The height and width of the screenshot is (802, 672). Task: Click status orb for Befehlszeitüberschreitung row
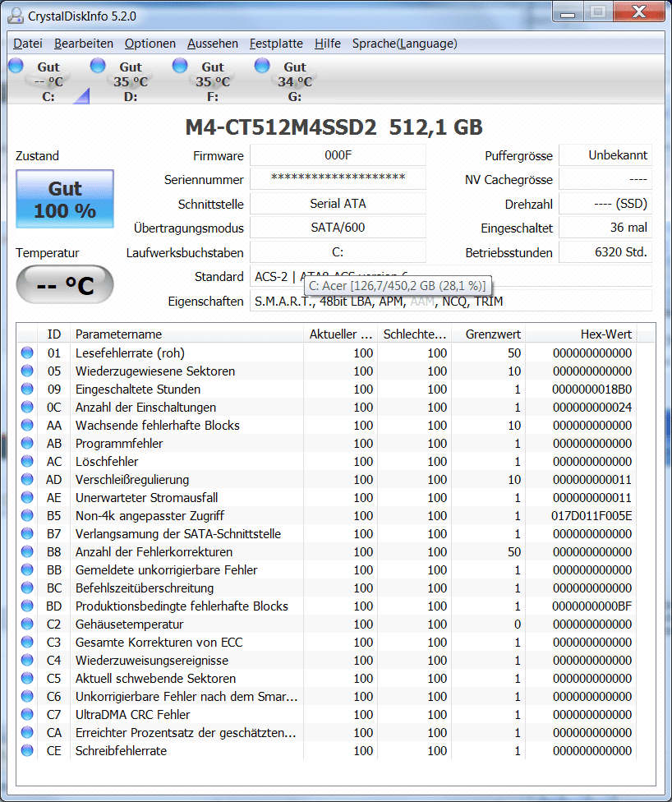(x=27, y=588)
